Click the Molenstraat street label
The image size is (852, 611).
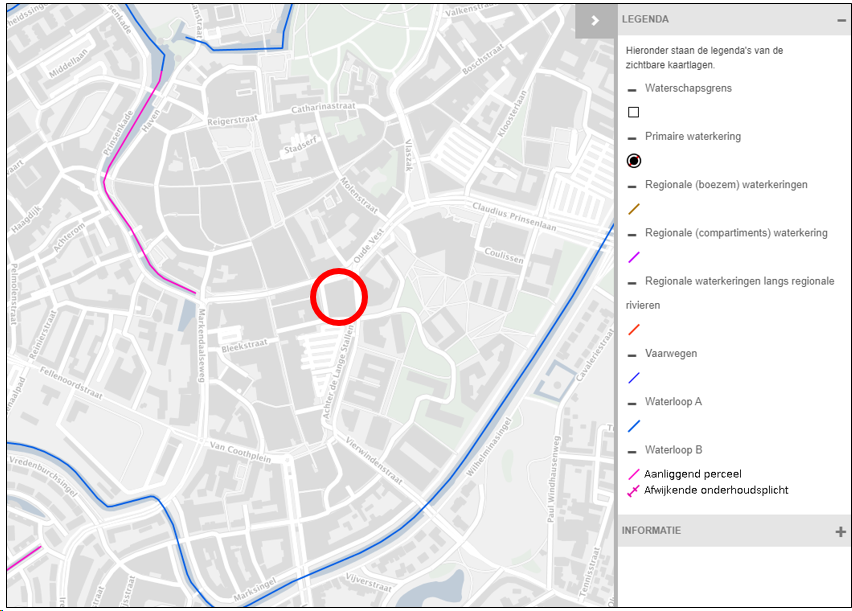point(359,195)
